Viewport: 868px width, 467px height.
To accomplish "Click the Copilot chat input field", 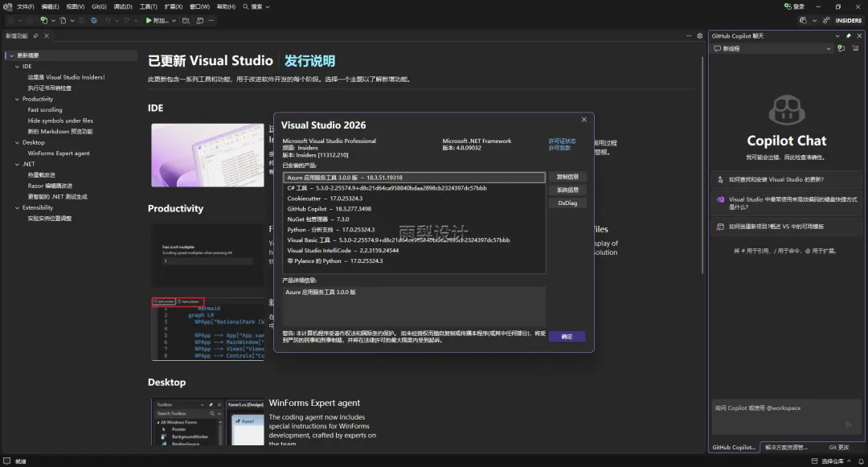I will [785, 418].
